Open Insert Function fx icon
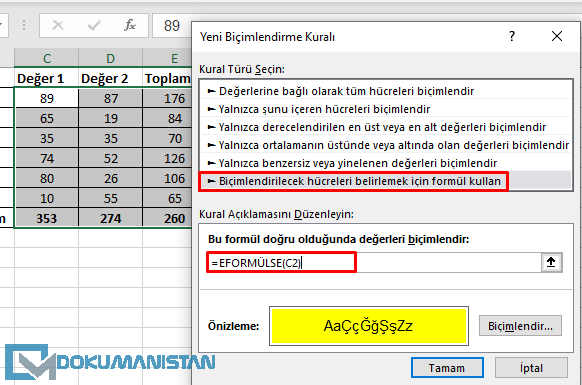The image size is (582, 385). click(130, 25)
